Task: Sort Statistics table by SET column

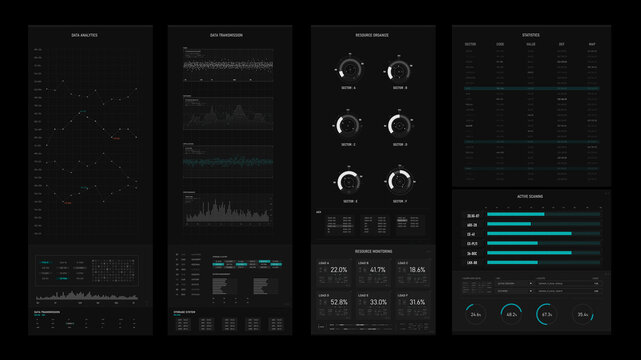Action: (561, 44)
